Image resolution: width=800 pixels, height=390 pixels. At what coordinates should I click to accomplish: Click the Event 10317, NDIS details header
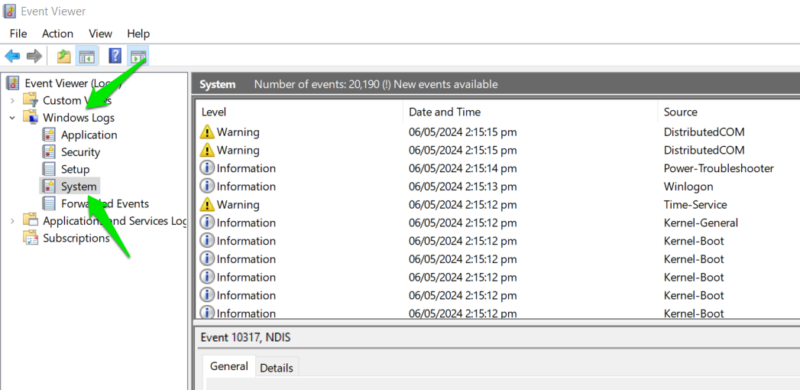point(245,337)
